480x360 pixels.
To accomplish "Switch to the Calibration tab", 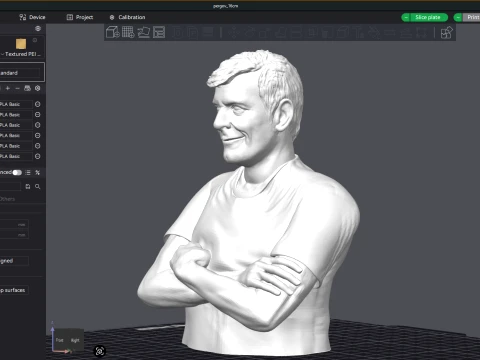I will [x=128, y=17].
